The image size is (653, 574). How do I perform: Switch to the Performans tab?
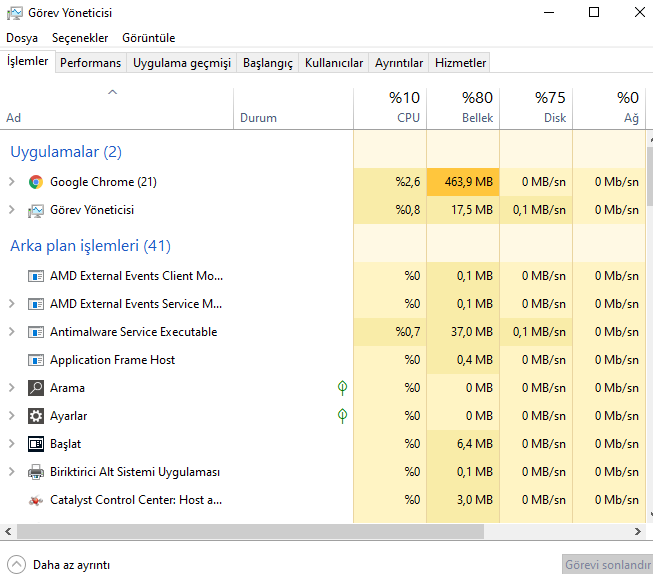point(90,63)
